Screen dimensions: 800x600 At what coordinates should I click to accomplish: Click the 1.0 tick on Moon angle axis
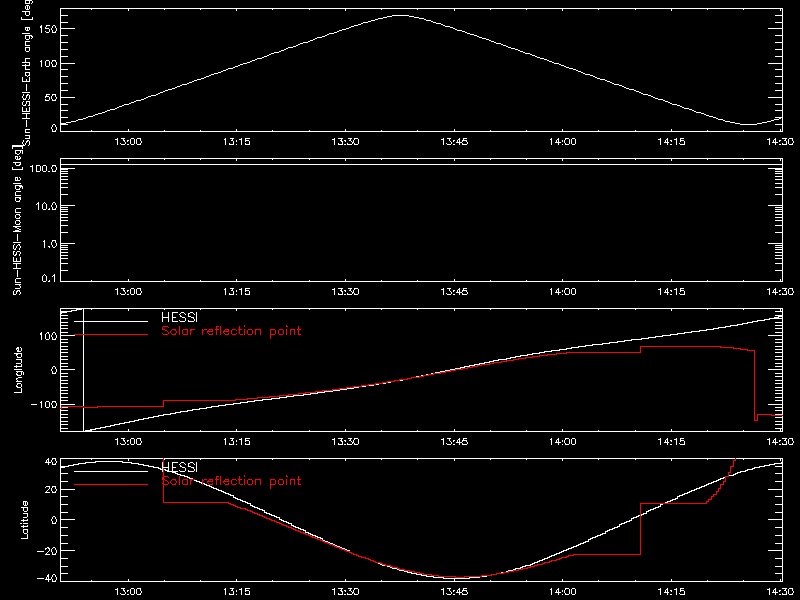tap(49, 244)
